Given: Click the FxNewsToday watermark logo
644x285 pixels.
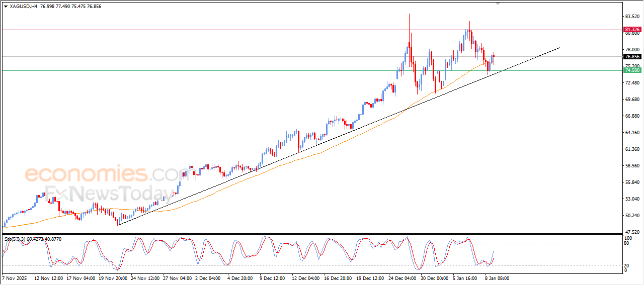Looking at the screenshot, I should (106, 193).
